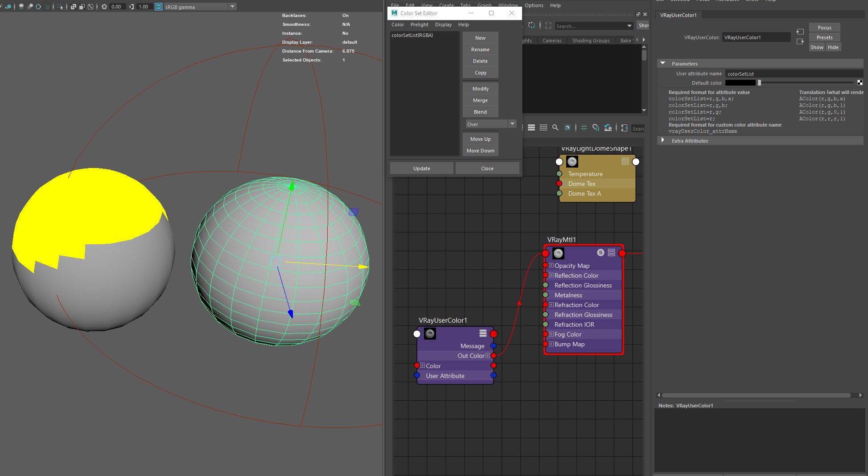
Task: Open Color menu in Color Set Editor
Action: 398,25
